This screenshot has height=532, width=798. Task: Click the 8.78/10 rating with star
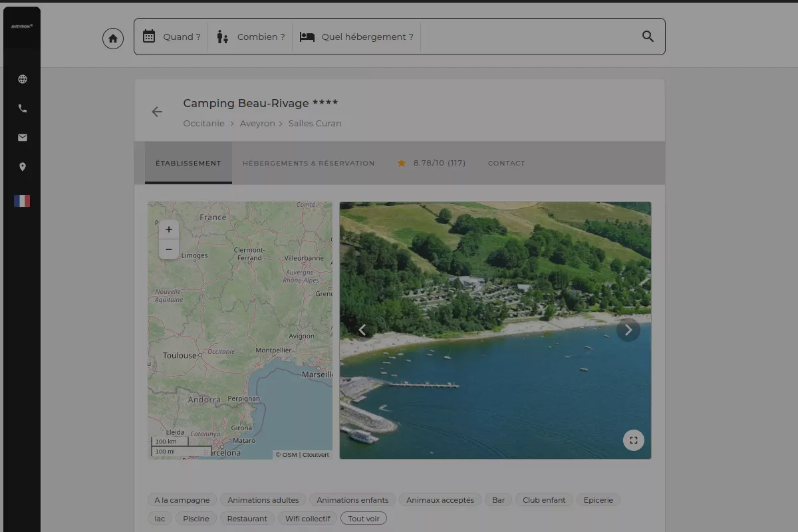click(431, 162)
